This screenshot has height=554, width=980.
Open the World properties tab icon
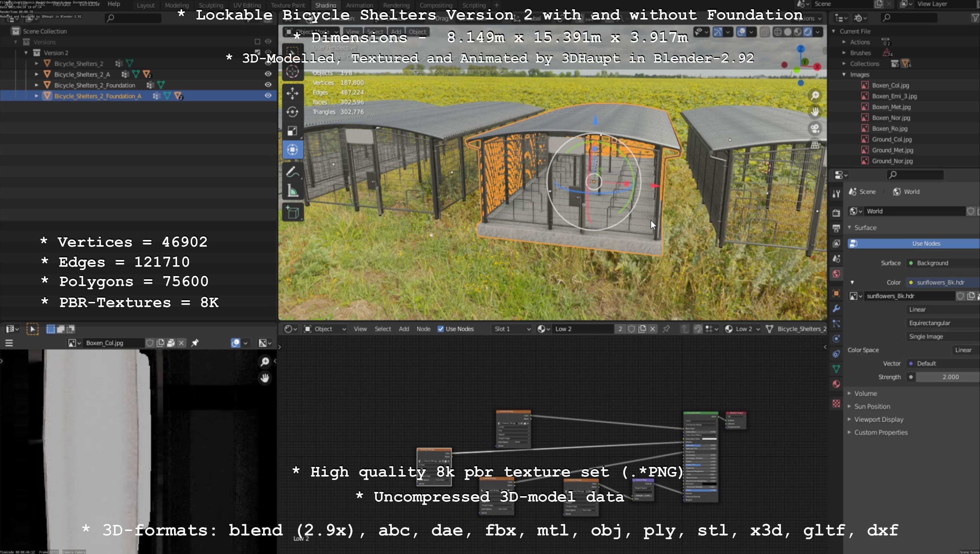[x=836, y=274]
